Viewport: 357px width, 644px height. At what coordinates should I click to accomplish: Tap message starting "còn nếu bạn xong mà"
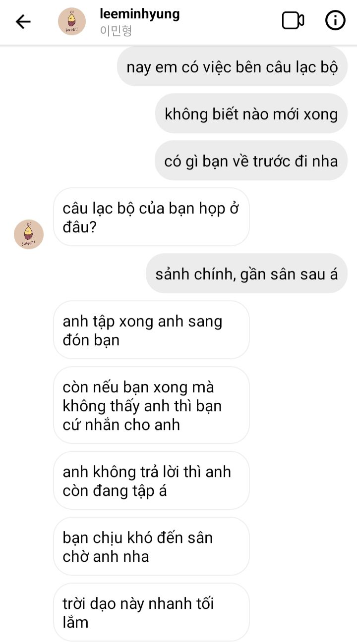click(151, 406)
